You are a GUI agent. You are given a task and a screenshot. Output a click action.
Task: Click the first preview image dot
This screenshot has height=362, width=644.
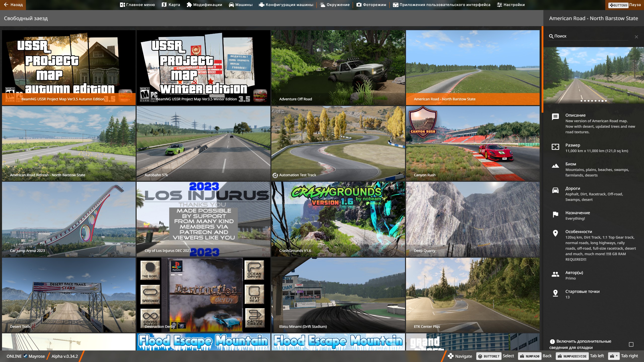coord(581,101)
